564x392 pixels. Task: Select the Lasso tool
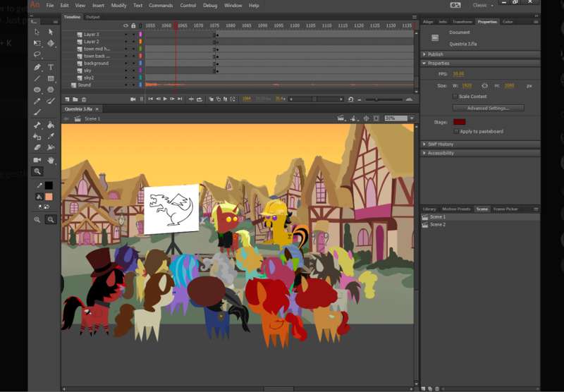pyautogui.click(x=37, y=54)
